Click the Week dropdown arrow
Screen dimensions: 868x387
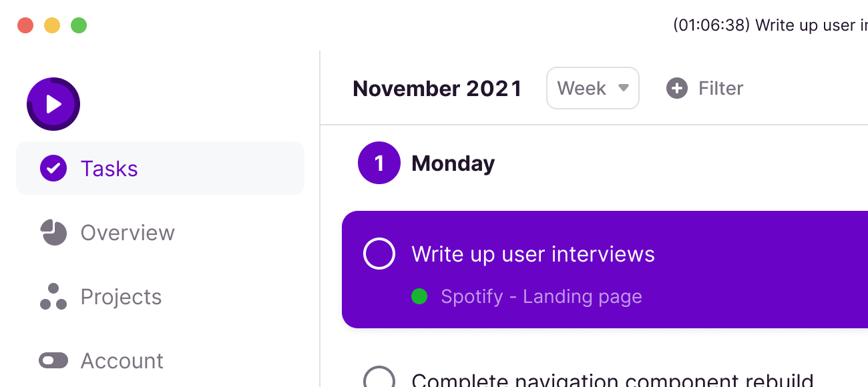pos(624,88)
